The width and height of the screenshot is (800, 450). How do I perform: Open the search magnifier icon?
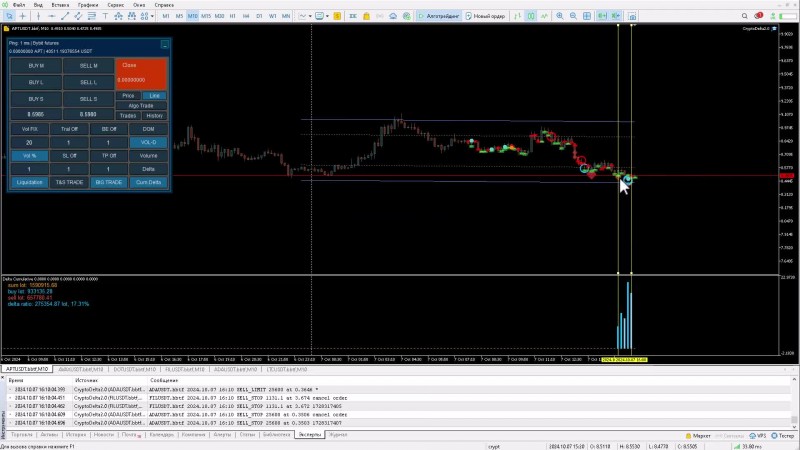point(744,16)
